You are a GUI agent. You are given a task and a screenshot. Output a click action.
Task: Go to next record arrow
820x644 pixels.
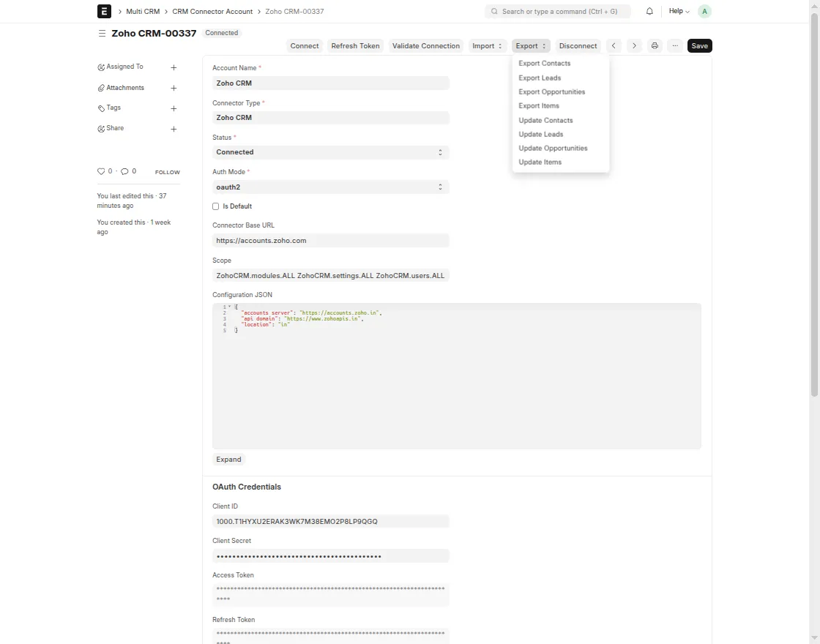pos(634,46)
